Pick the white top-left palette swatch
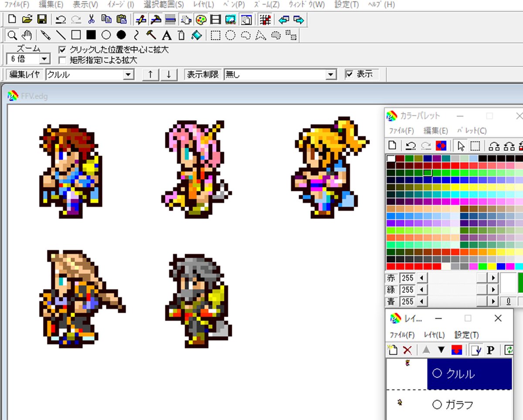Screen dimensions: 523x420 click(391, 159)
